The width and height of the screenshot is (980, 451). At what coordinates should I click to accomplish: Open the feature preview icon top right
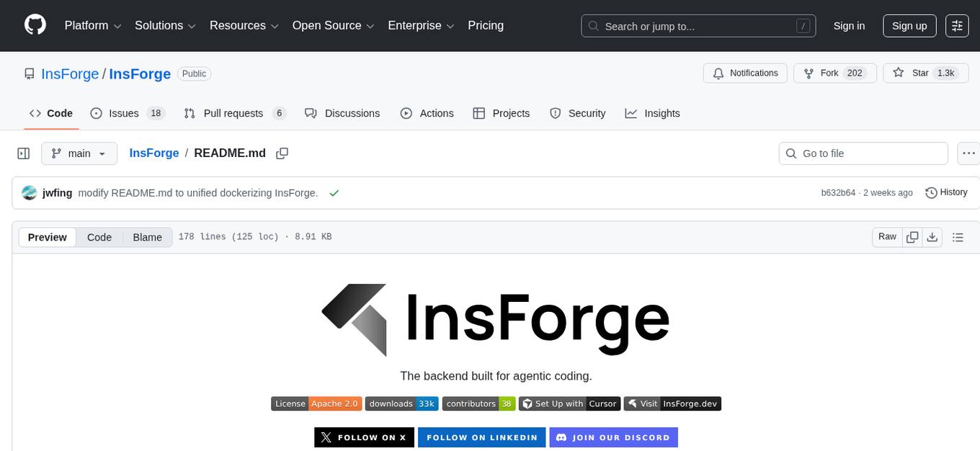957,25
